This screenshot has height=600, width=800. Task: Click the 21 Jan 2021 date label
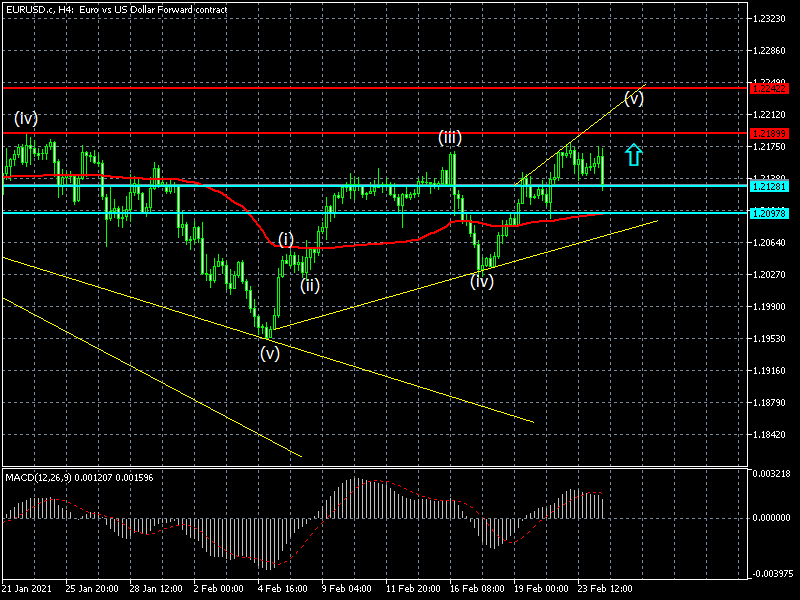[x=27, y=588]
